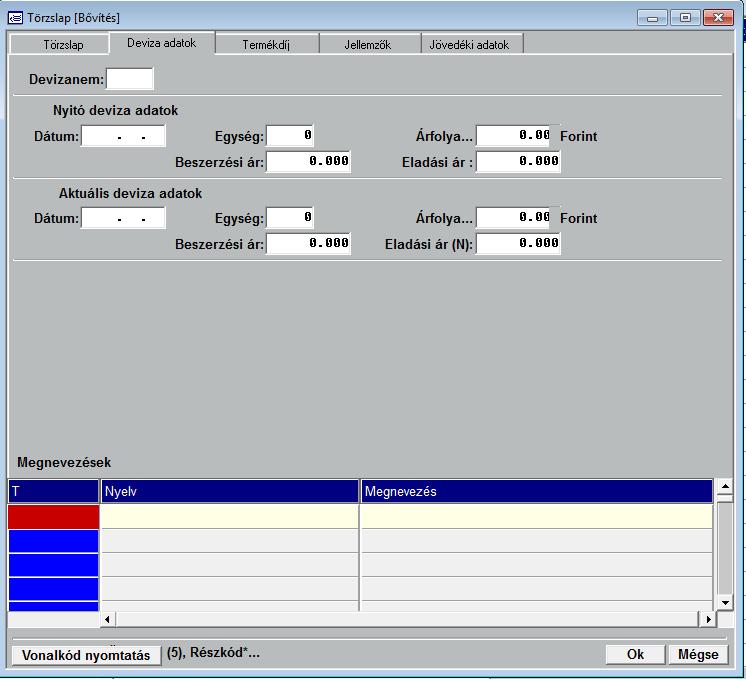Minimize the Törzslap window
Image resolution: width=746 pixels, height=679 pixels.
(x=652, y=18)
